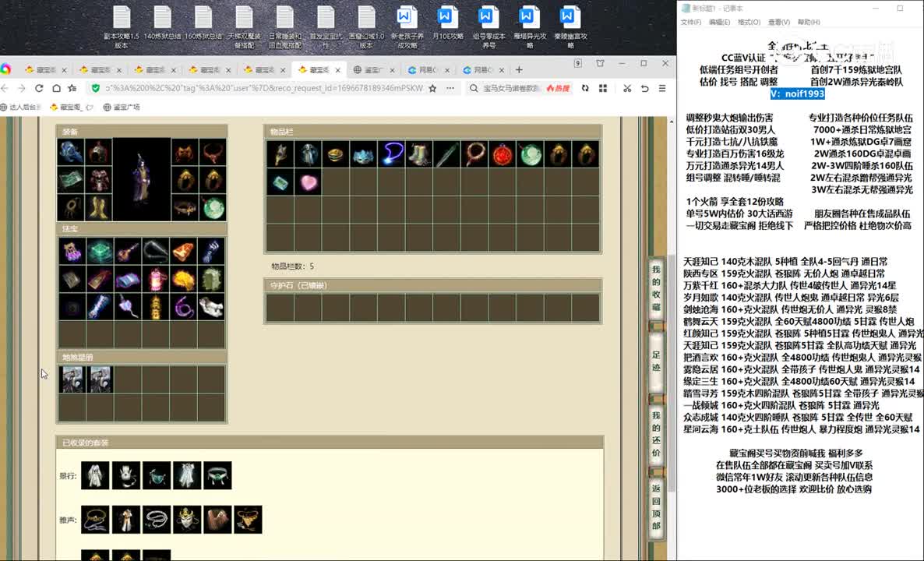Image resolution: width=924 pixels, height=561 pixels.
Task: Click the first 雅声 suit item
Action: [x=95, y=520]
